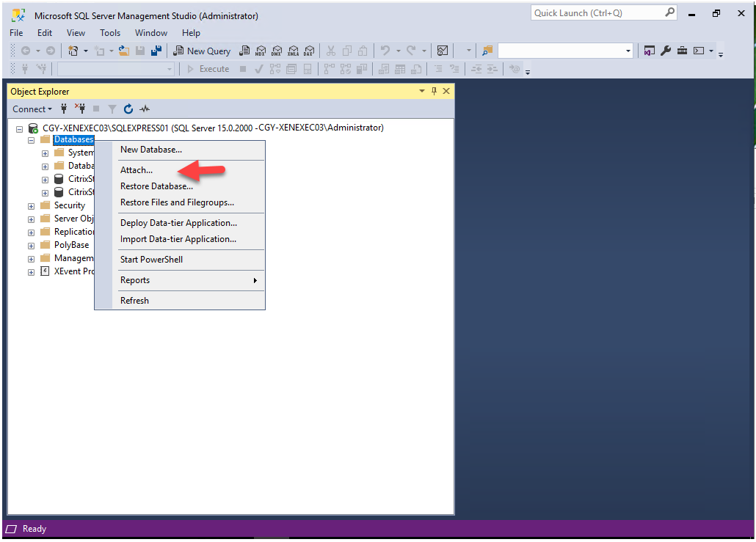Click the New Query toolbar button

[x=202, y=51]
